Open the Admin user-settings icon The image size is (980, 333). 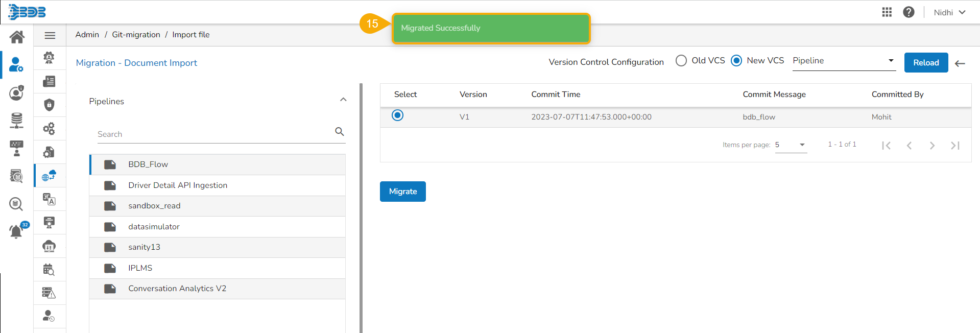16,64
